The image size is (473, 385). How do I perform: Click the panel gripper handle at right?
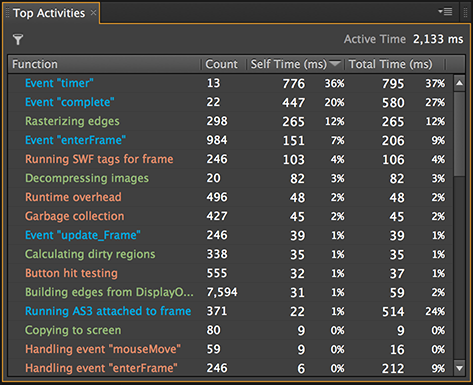click(x=466, y=13)
